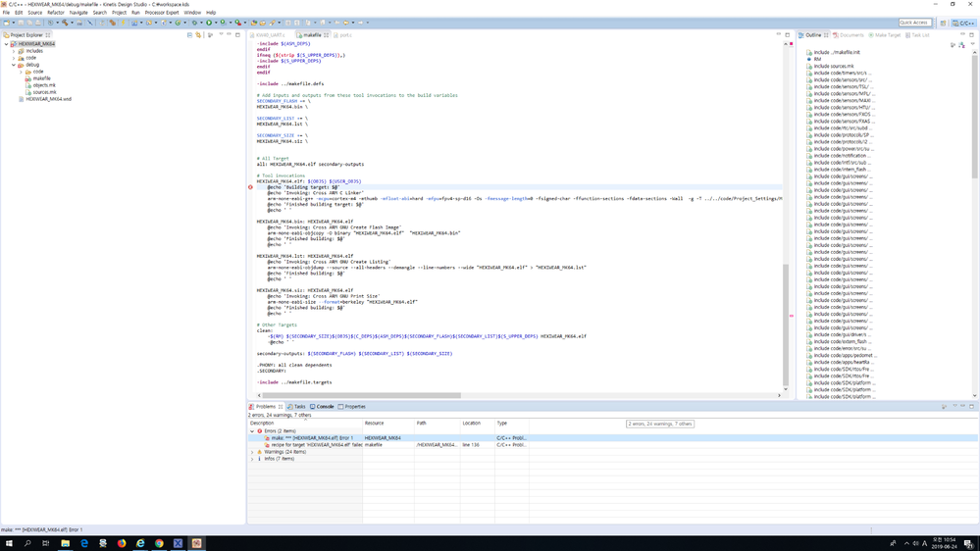Open the Navigate menu

coord(78,13)
